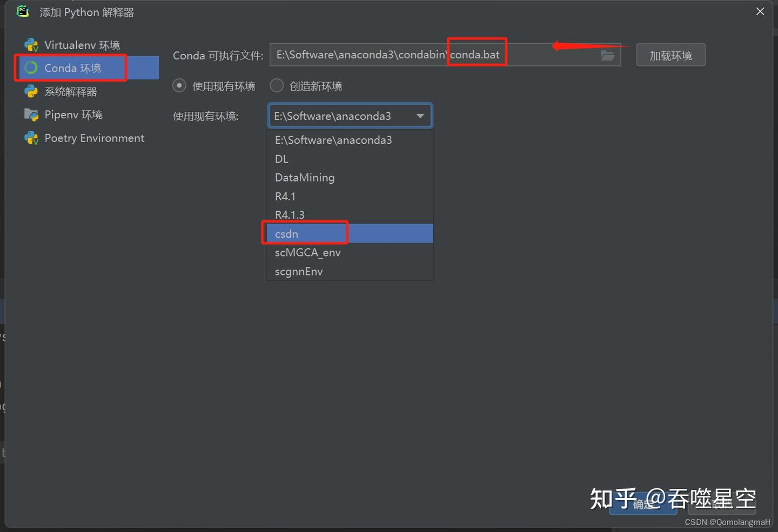Select the 系统解释器 Python icon
Viewport: 778px width, 532px height.
point(31,91)
